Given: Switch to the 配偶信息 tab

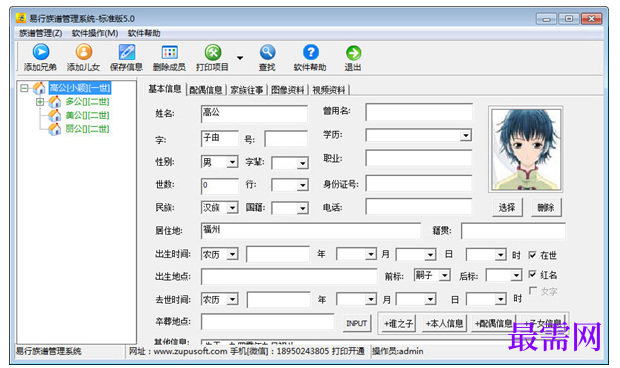Looking at the screenshot, I should pos(206,90).
